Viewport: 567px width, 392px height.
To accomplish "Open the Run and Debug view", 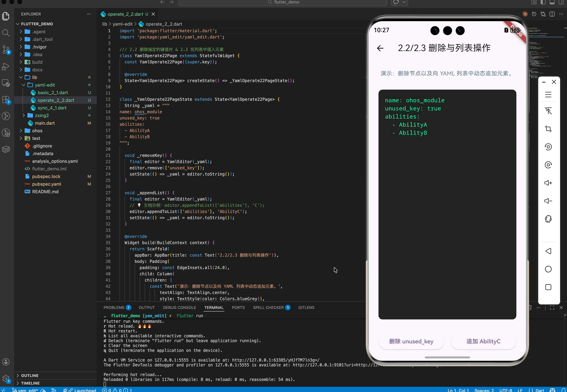I will pos(6,66).
